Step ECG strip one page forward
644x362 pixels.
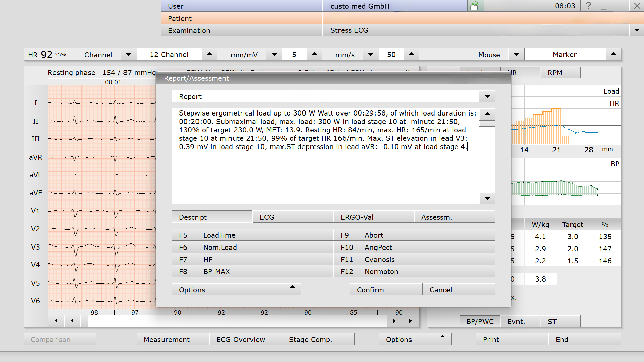pos(395,321)
